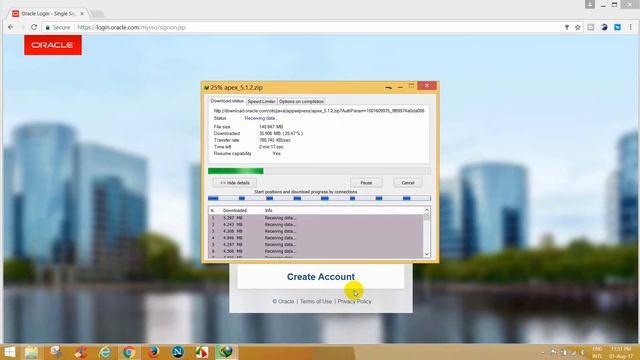Select connection row 6 with 4.506 MB
This screenshot has height=360, width=640.
pyautogui.click(x=316, y=251)
